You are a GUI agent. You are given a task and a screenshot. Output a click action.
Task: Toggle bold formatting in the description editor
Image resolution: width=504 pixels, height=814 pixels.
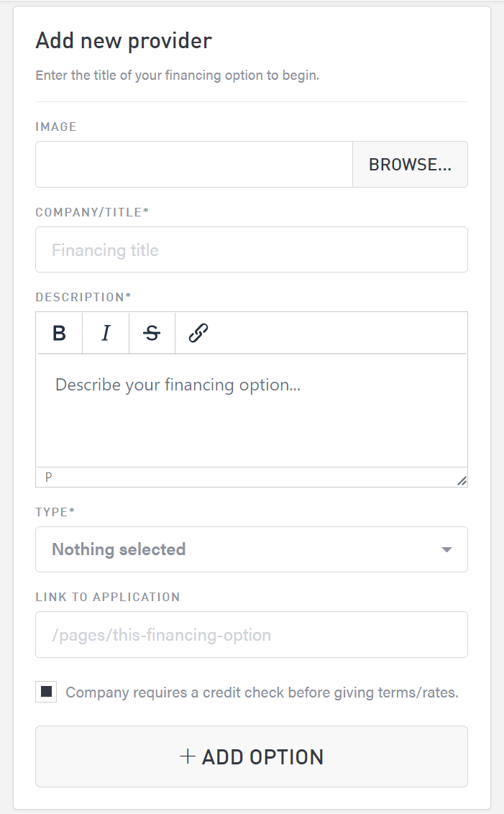click(60, 333)
